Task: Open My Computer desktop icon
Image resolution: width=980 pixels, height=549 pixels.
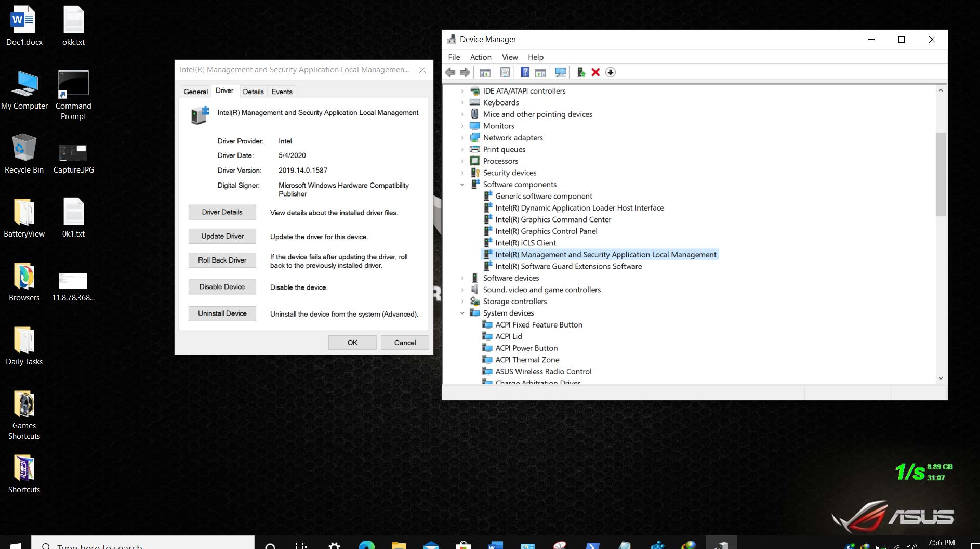Action: 24,90
